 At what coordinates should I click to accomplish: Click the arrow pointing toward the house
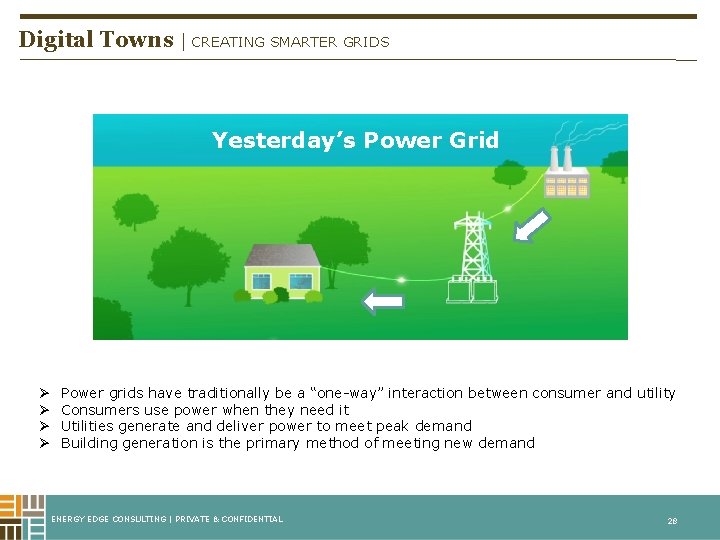(383, 302)
